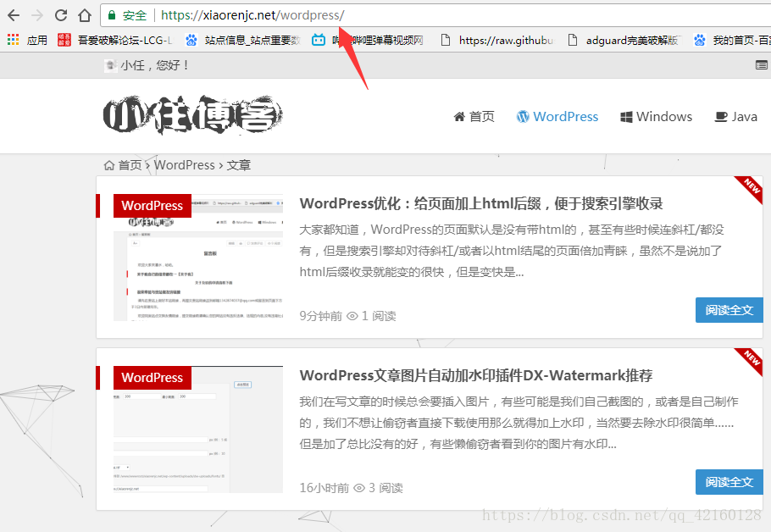
Task: Click the list icon on admin bar
Action: 761,65
